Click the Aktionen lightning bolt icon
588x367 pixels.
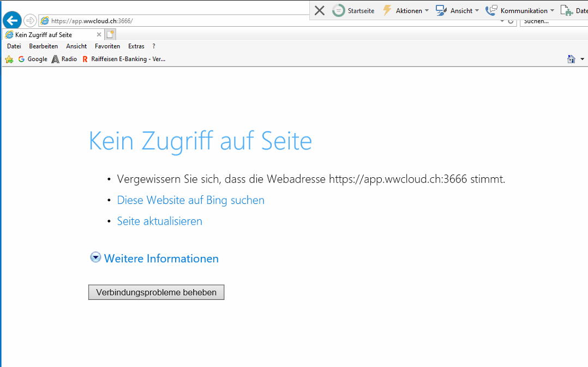(387, 10)
